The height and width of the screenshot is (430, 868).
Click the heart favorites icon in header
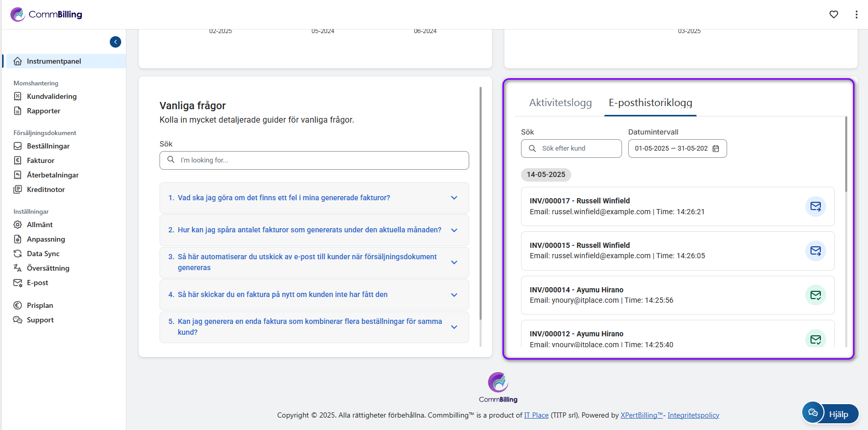pyautogui.click(x=833, y=14)
